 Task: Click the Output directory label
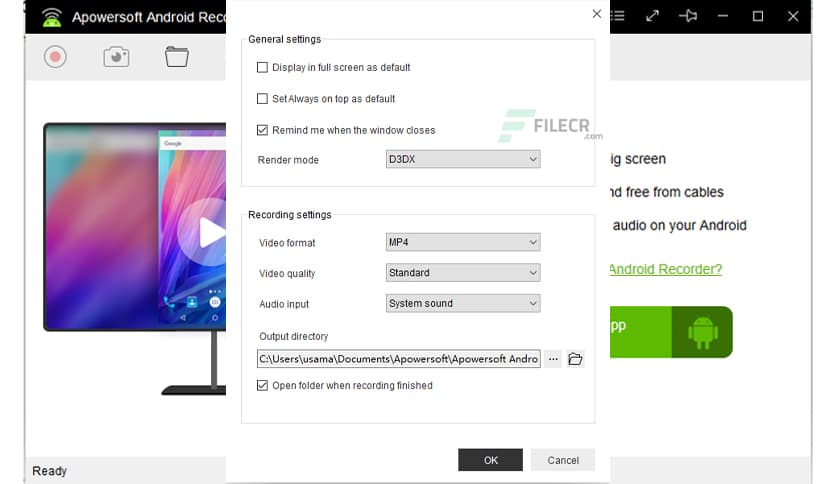[293, 336]
